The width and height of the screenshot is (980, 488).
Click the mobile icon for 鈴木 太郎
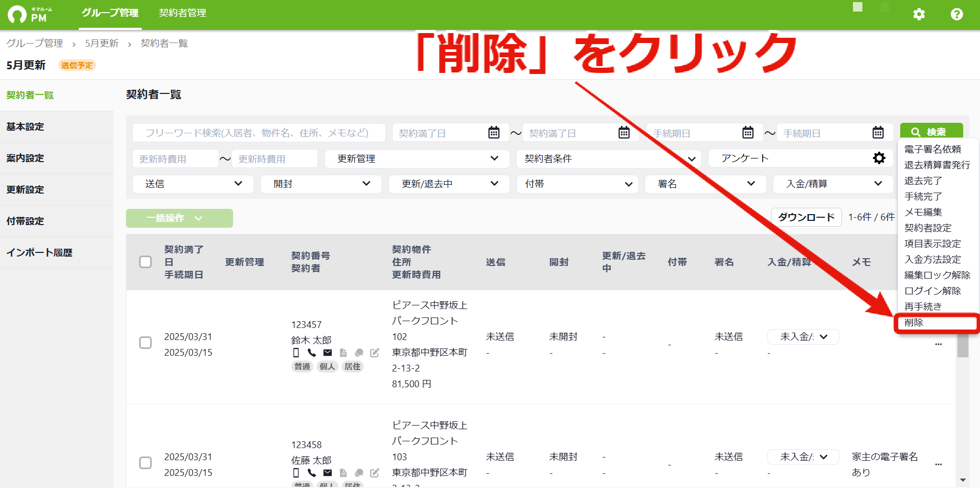(296, 353)
